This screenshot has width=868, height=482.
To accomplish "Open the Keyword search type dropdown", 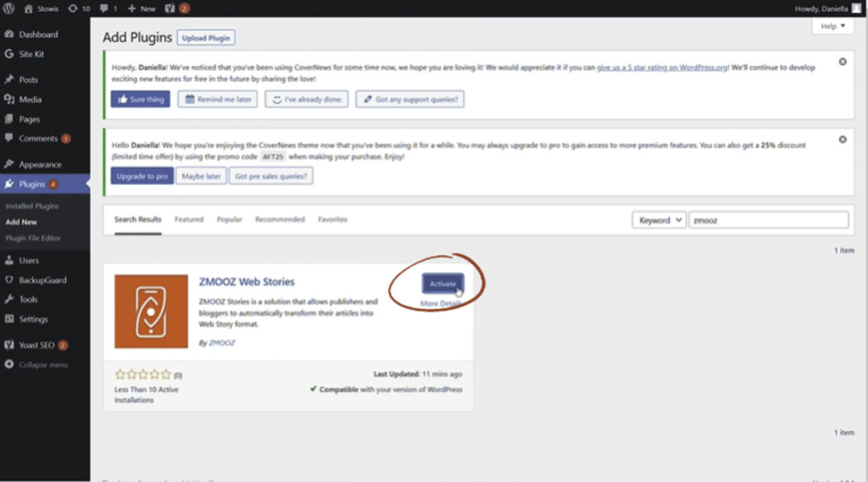I will [x=659, y=220].
